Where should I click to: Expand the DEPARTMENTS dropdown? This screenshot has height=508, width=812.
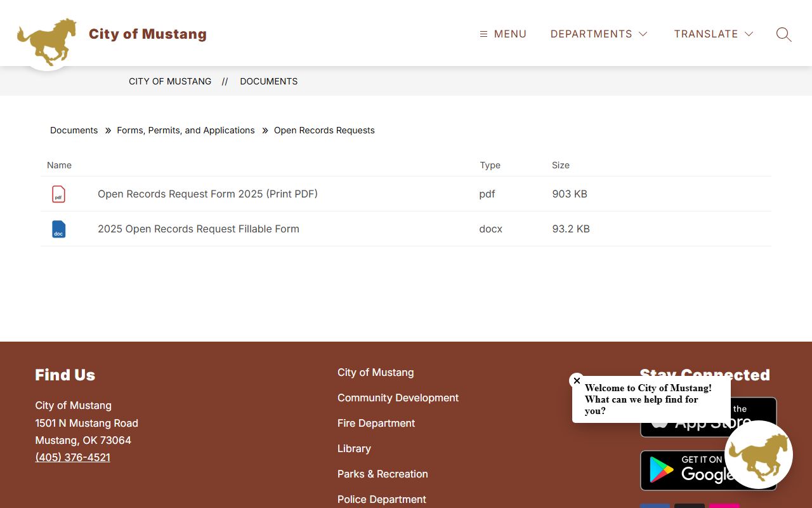(x=599, y=34)
